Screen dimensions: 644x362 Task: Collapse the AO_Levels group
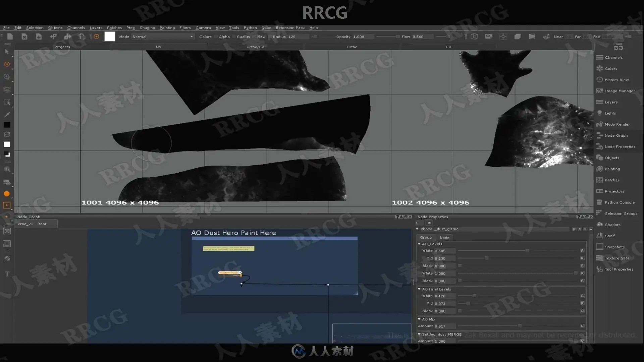tap(419, 244)
